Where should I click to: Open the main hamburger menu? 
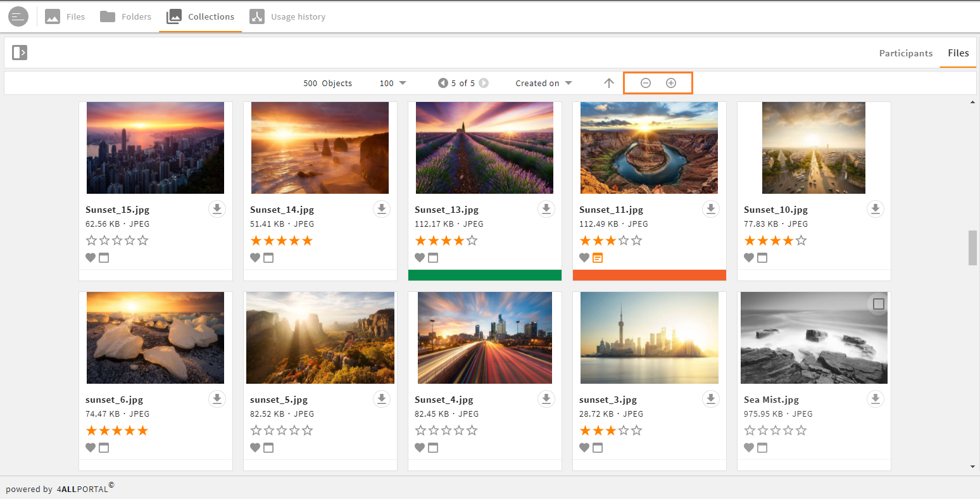pyautogui.click(x=18, y=16)
